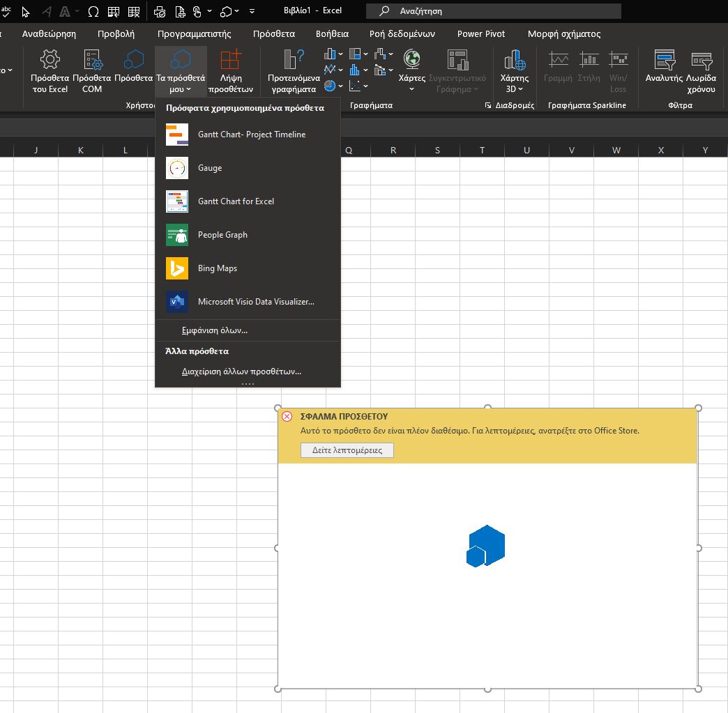728x713 pixels.
Task: Open the Πρόσθετα COM add-ins icon
Action: point(92,59)
